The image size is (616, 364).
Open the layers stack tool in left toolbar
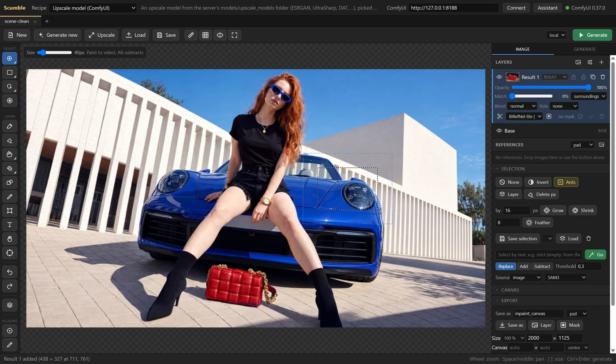(10, 305)
